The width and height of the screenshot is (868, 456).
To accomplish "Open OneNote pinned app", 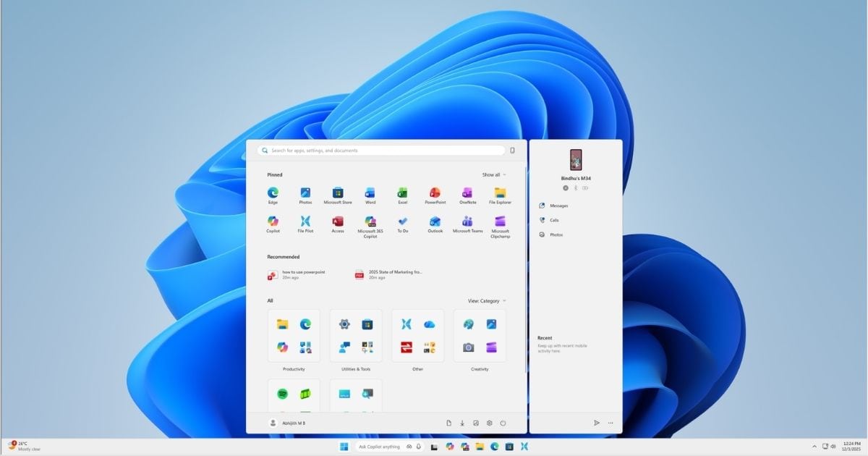I will point(467,195).
